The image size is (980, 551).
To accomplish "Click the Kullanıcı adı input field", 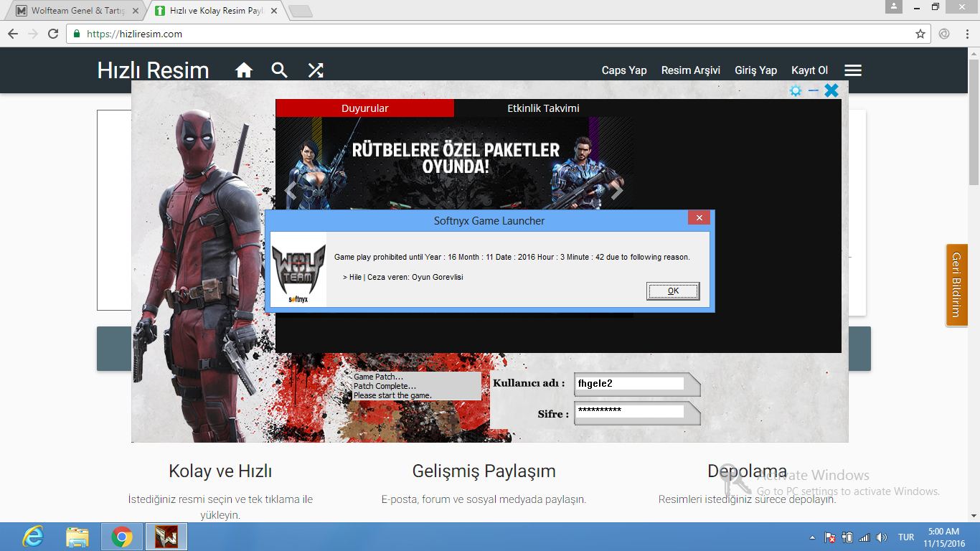I will tap(630, 384).
